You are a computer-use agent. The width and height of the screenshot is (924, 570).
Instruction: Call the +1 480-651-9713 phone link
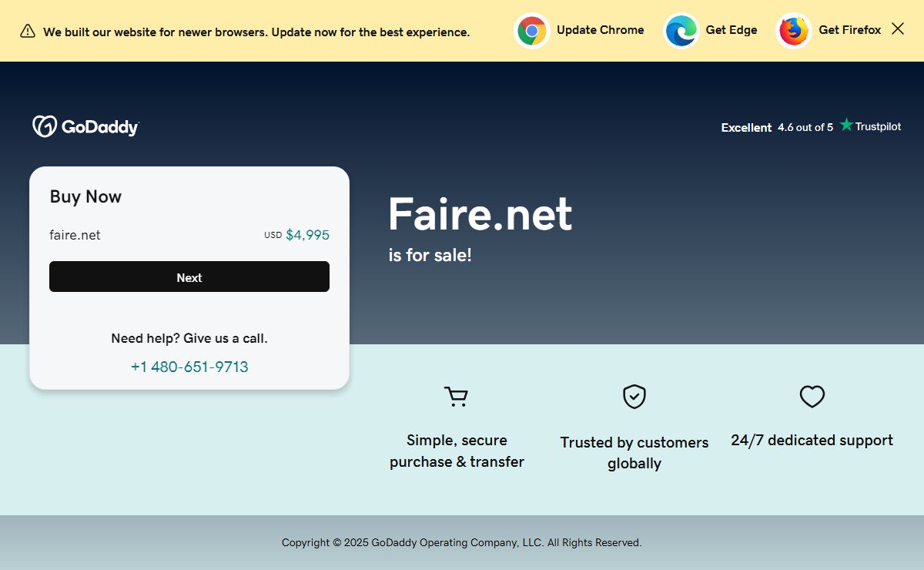[x=189, y=367]
